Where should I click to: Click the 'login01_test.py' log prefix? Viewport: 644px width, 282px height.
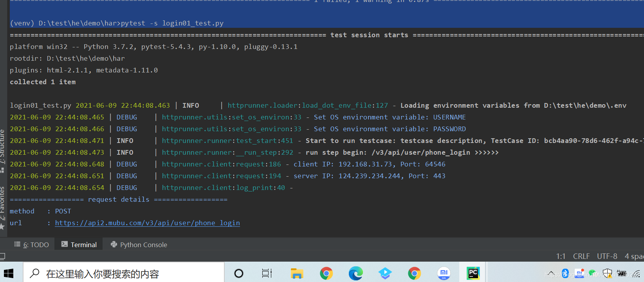tap(41, 105)
